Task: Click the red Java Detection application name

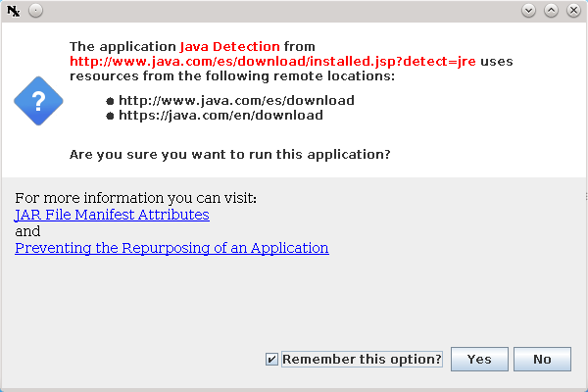Action: pos(229,46)
